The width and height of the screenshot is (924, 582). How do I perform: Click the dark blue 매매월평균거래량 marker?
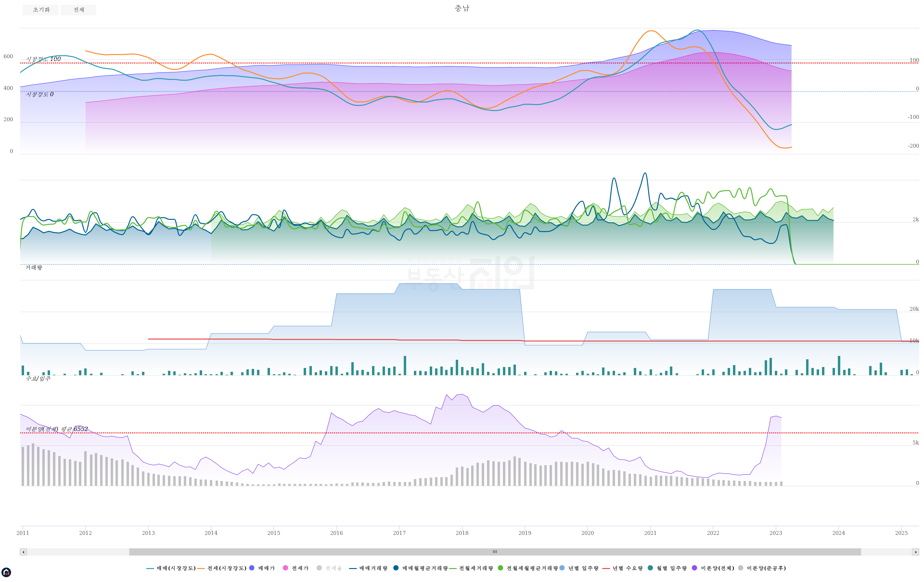(396, 568)
